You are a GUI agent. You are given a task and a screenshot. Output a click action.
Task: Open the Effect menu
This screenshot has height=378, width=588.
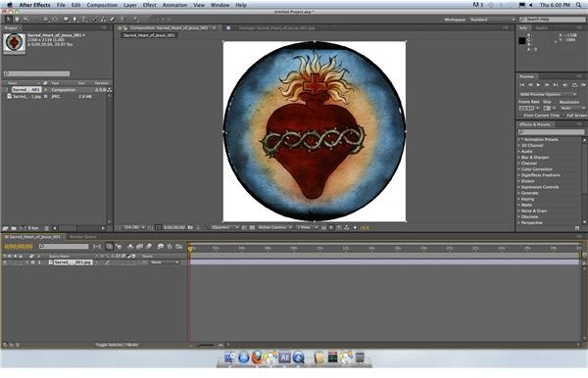tap(149, 5)
